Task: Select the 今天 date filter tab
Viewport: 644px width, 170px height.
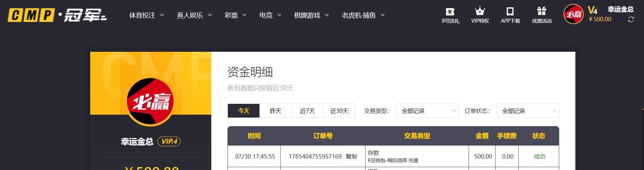Action: point(244,111)
